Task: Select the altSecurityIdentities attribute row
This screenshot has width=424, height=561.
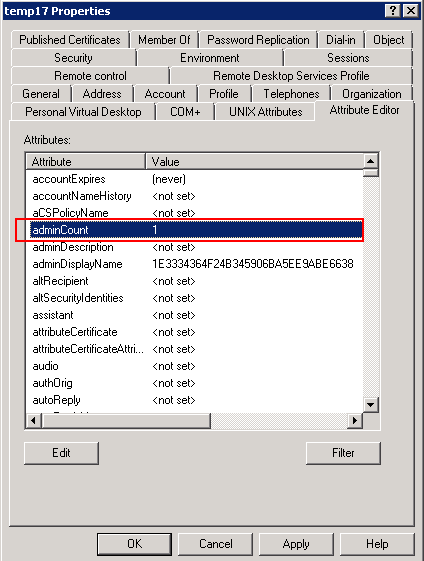Action: point(195,298)
